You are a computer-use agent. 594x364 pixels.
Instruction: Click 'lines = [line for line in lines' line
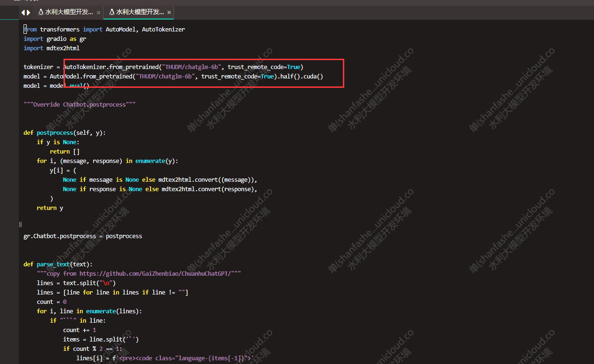click(x=112, y=292)
